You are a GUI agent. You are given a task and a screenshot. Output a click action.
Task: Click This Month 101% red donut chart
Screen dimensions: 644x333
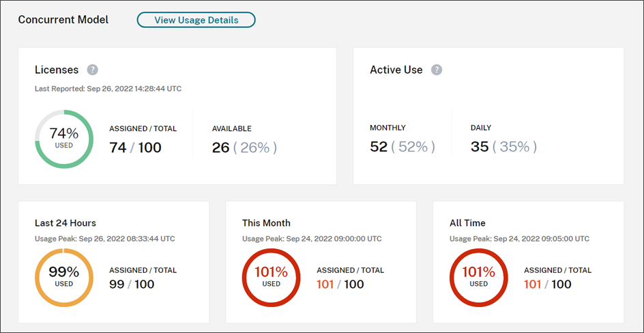click(x=271, y=277)
